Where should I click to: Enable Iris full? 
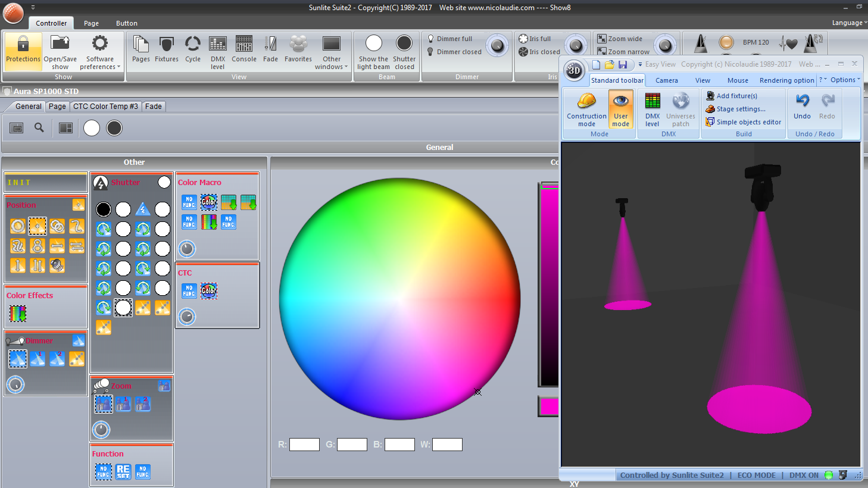(x=535, y=39)
